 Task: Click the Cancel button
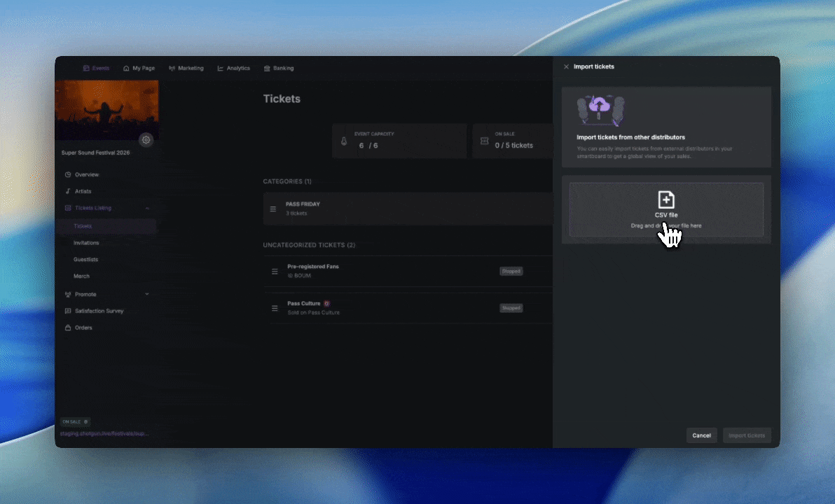tap(701, 435)
